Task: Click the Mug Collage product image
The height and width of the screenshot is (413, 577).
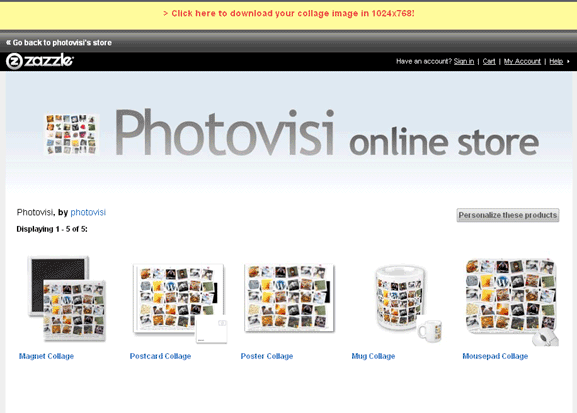Action: click(408, 303)
